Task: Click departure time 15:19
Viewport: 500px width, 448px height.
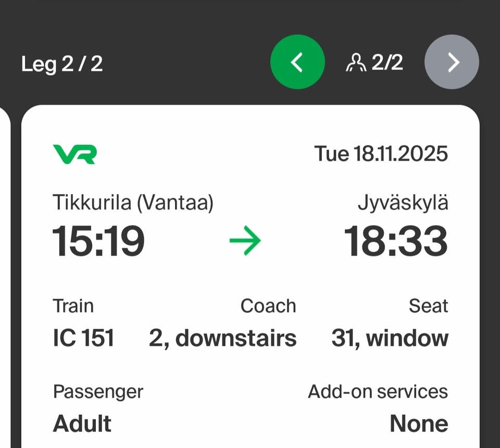Action: (98, 242)
